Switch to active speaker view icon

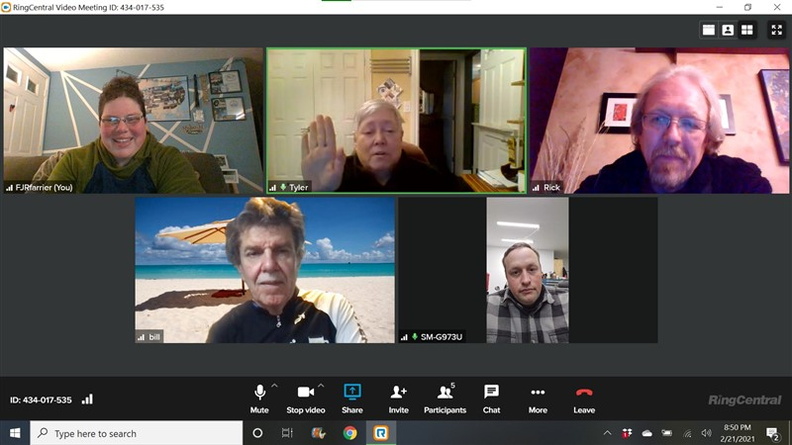pos(728,30)
